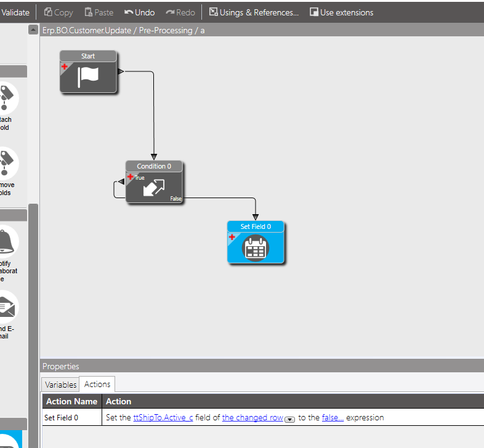Switch to the Actions tab
The image size is (484, 448).
(x=97, y=384)
